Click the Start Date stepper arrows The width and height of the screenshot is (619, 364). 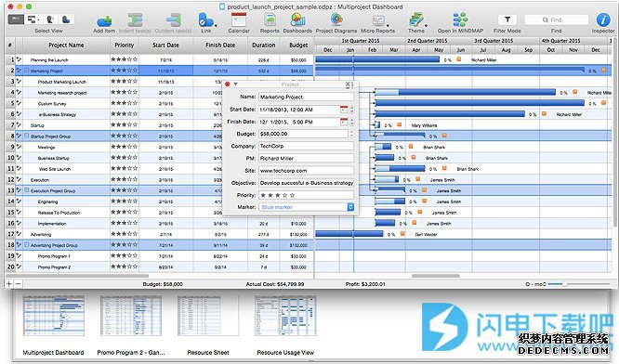pyautogui.click(x=351, y=110)
